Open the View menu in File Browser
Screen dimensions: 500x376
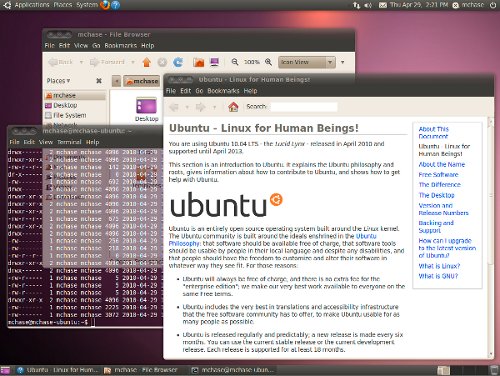pyautogui.click(x=81, y=46)
